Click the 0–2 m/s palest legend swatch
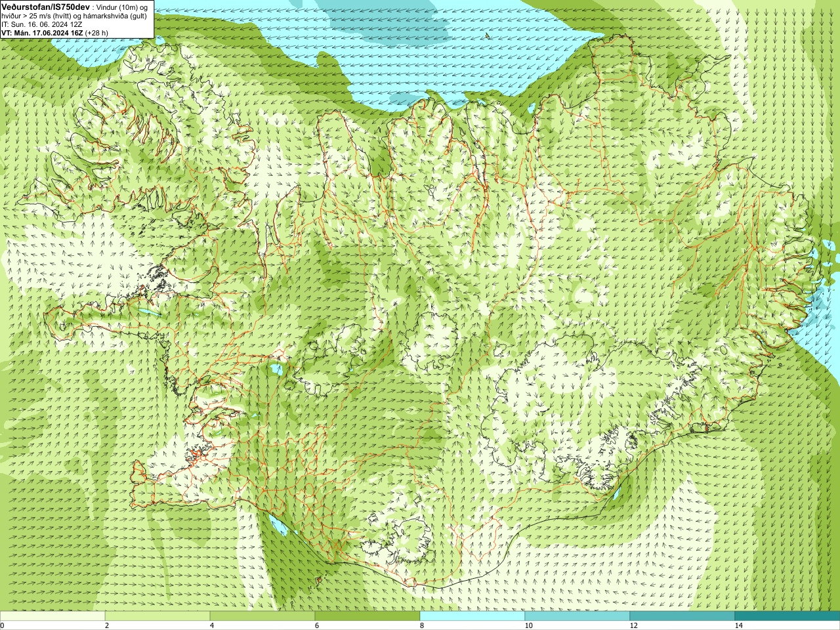The height and width of the screenshot is (630, 840). tap(52, 616)
